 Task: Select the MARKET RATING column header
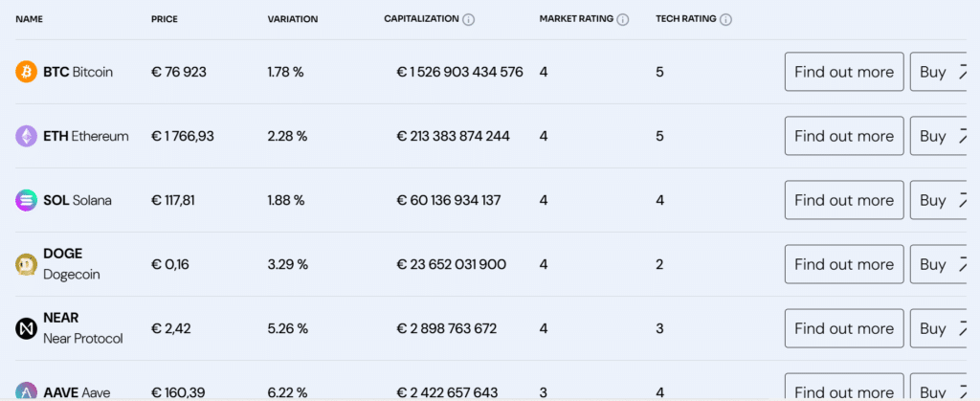(576, 19)
